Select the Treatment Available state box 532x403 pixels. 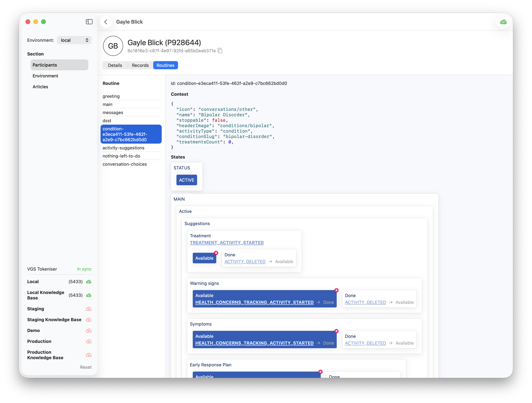tap(204, 258)
